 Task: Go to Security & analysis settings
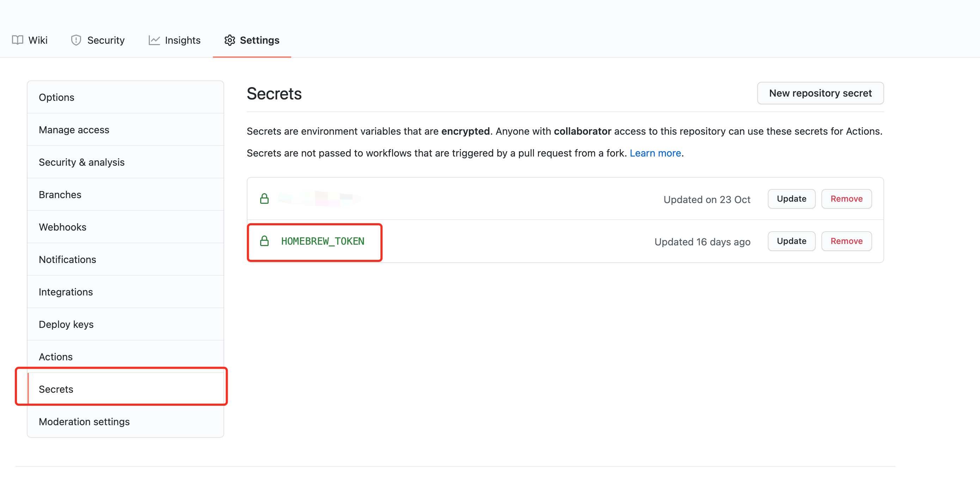click(82, 162)
